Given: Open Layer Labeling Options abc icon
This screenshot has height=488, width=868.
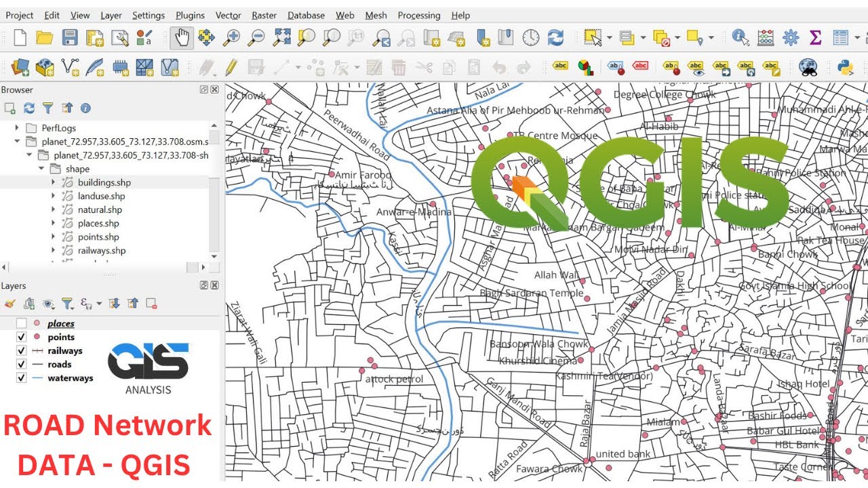Looking at the screenshot, I should [561, 66].
